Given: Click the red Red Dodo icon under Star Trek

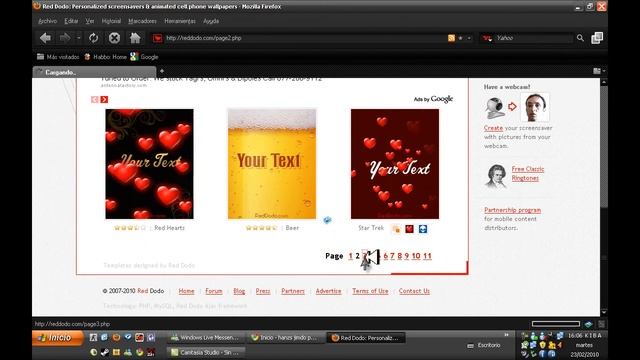Looking at the screenshot, I should click(x=409, y=229).
